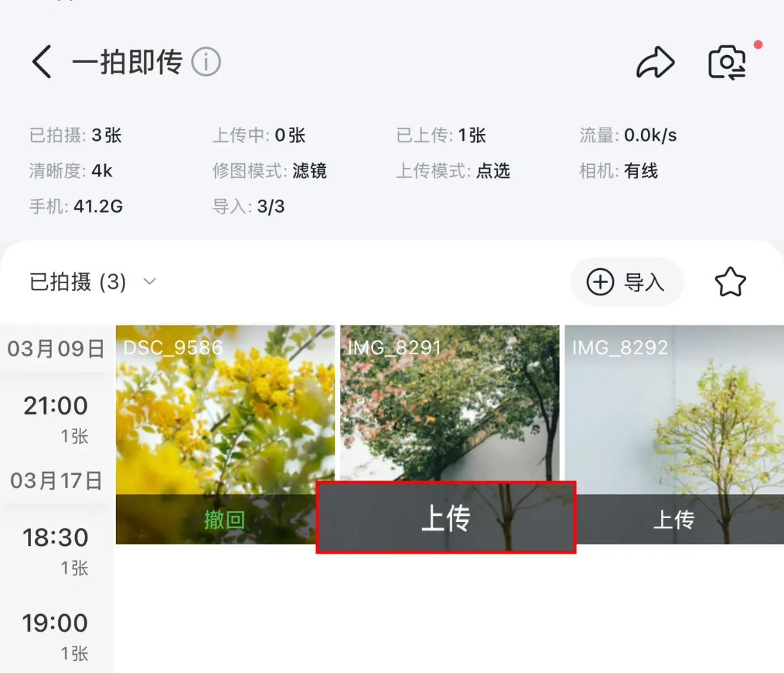The image size is (784, 673).
Task: Jump to the 18:30 time marker
Action: coord(56,551)
